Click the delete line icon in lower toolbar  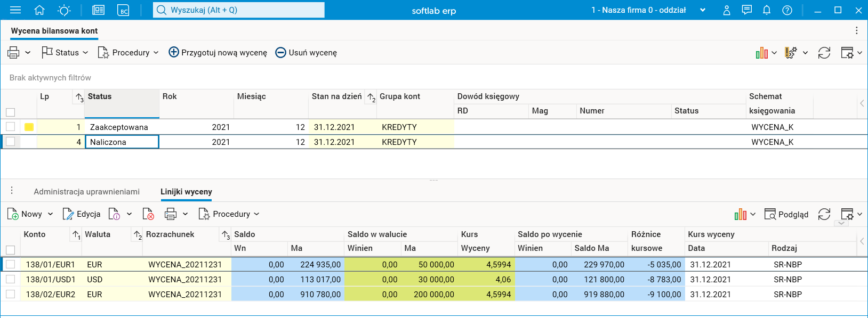[148, 214]
